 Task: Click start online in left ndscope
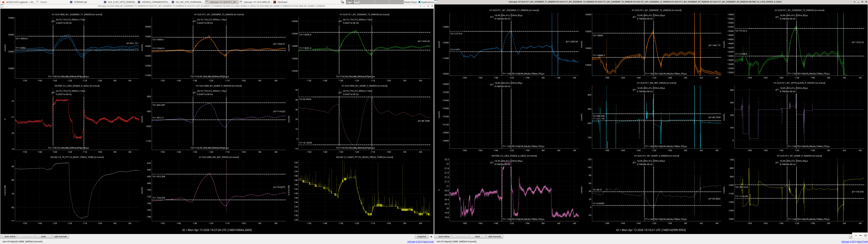pos(10,237)
